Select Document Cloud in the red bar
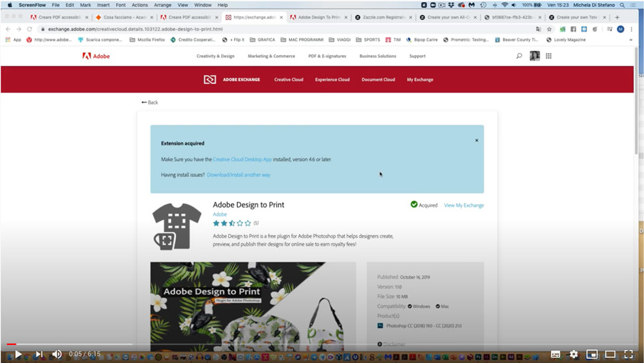This screenshot has width=644, height=363. point(379,79)
